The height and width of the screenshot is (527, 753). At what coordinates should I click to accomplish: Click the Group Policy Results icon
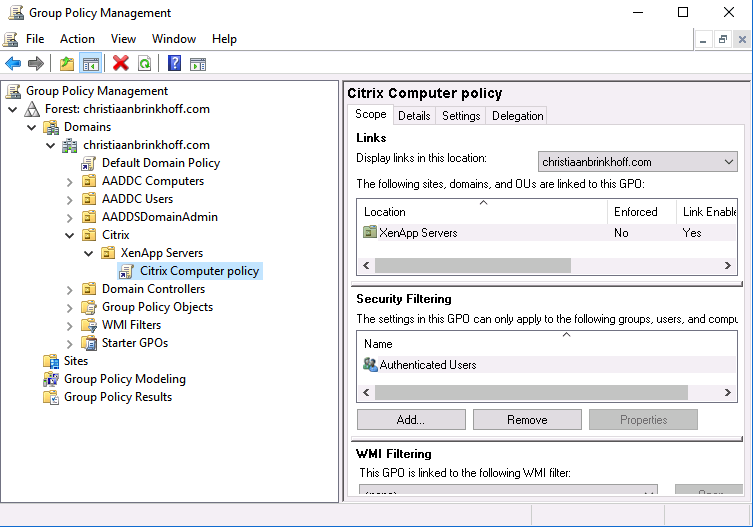pos(51,397)
